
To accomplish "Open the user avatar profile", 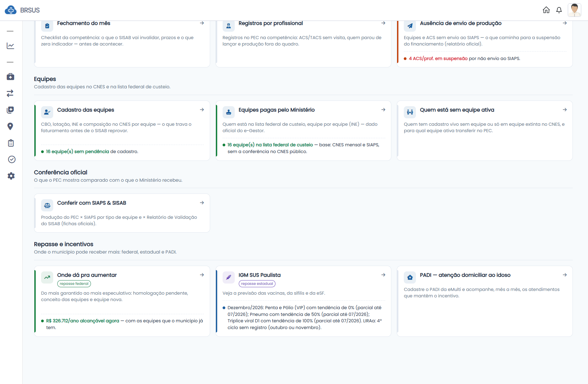I will [575, 10].
